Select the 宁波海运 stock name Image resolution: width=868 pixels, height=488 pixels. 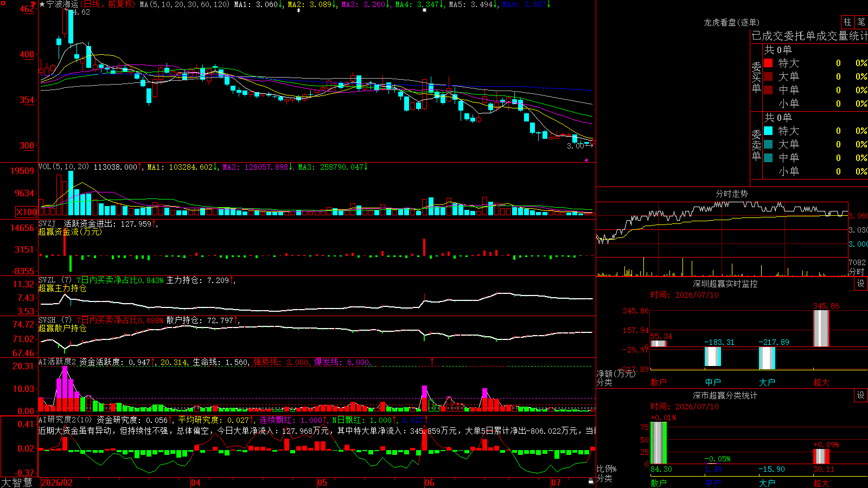[63, 4]
